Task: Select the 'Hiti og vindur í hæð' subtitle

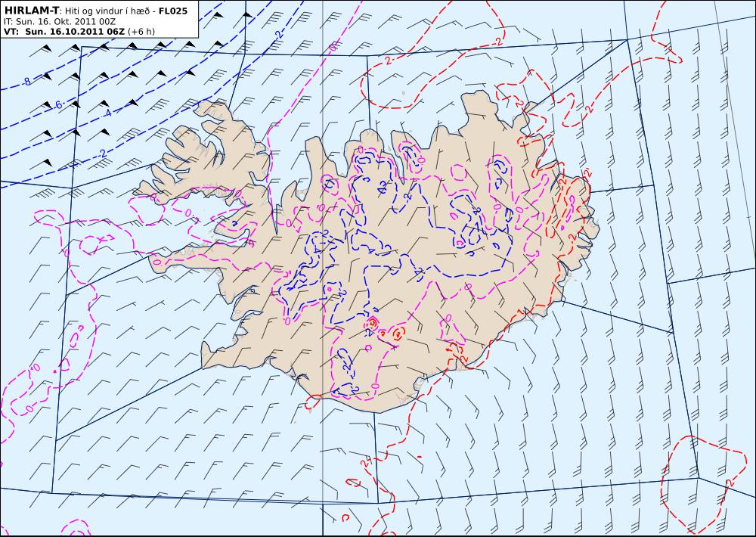Action: pos(108,11)
